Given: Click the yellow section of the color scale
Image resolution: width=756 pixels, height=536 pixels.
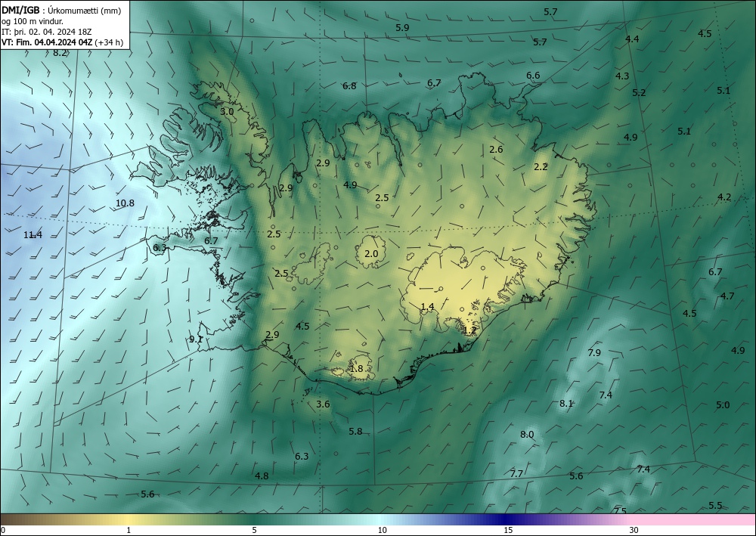Looking at the screenshot, I should (129, 519).
